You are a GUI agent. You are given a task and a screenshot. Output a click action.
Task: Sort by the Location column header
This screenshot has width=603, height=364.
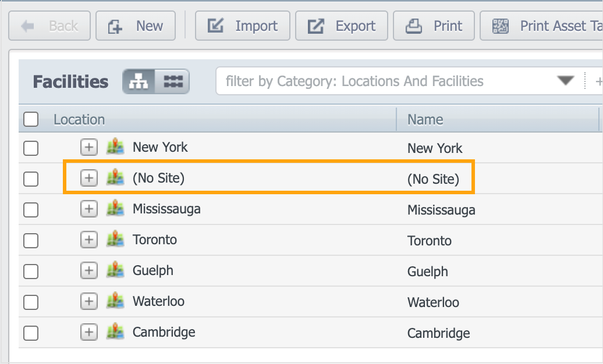79,120
